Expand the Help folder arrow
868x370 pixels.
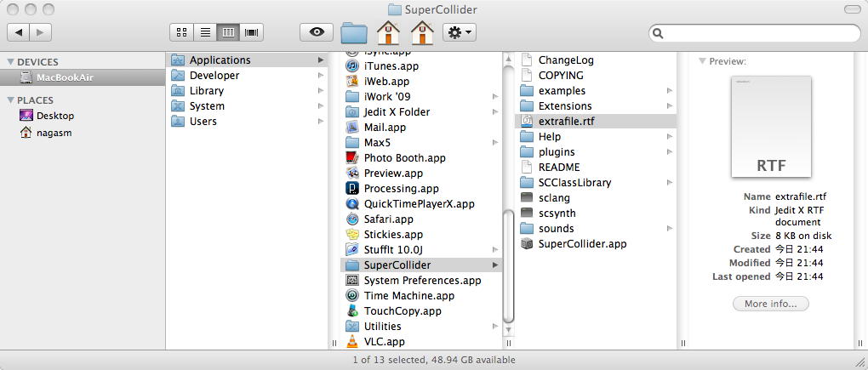point(669,137)
